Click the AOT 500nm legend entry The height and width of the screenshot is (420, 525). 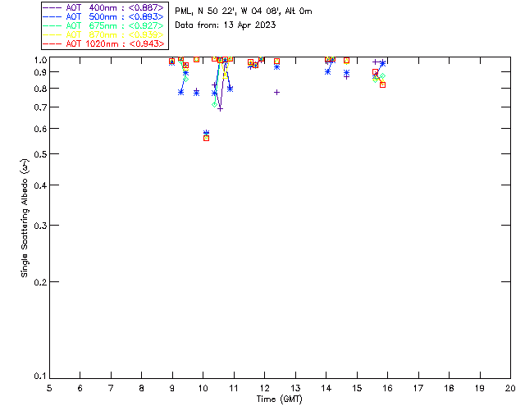pos(103,16)
